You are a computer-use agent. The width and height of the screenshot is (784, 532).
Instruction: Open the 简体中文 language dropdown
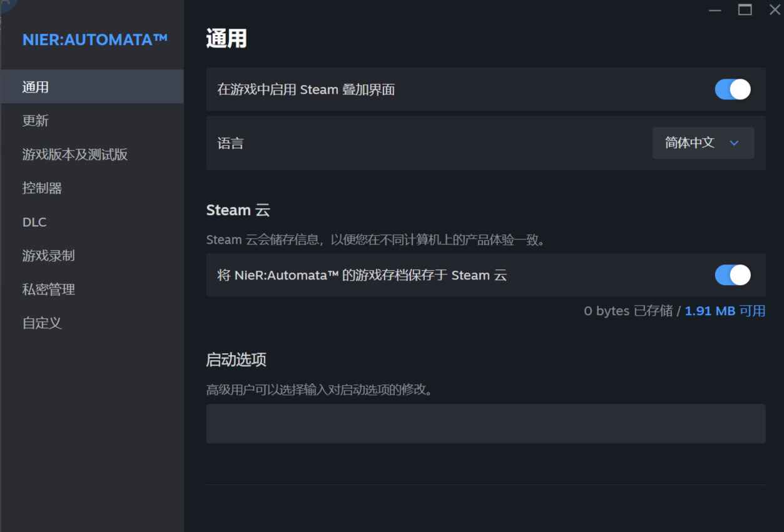pos(703,143)
